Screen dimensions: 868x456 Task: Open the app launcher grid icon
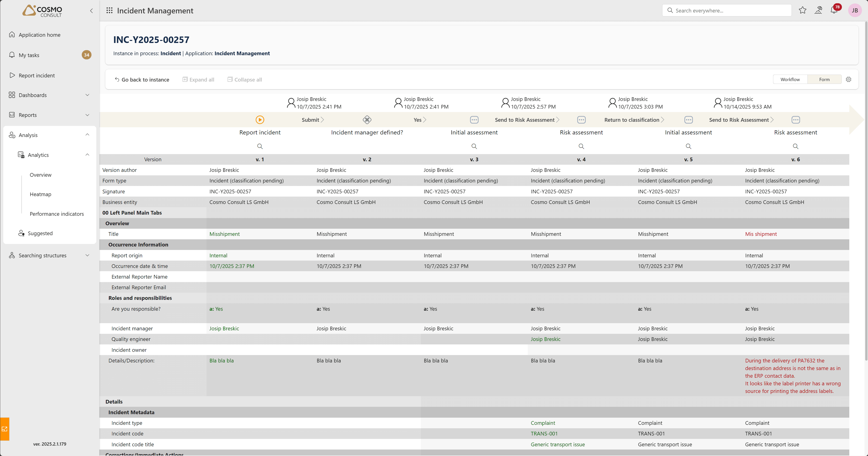click(x=109, y=10)
